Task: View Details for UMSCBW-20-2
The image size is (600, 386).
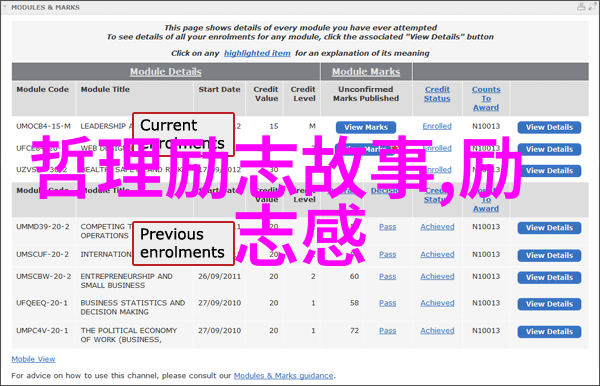Action: pos(549,278)
